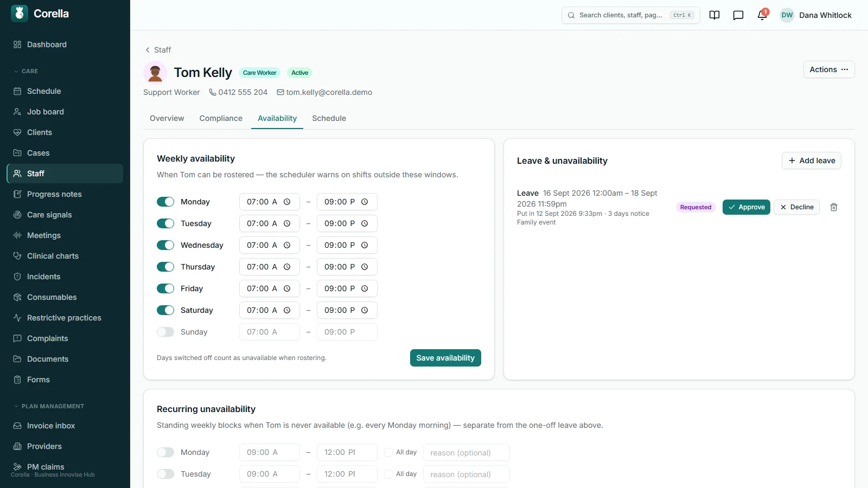Tick All day for recurring Tuesday
The height and width of the screenshot is (488, 868).
click(x=388, y=474)
